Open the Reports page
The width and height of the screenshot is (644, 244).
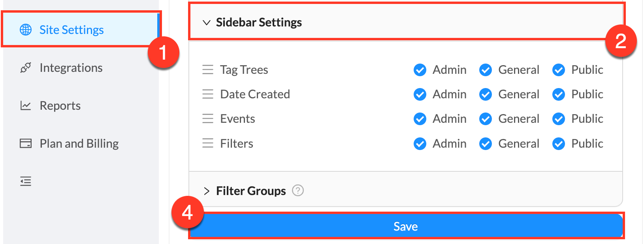pos(60,105)
